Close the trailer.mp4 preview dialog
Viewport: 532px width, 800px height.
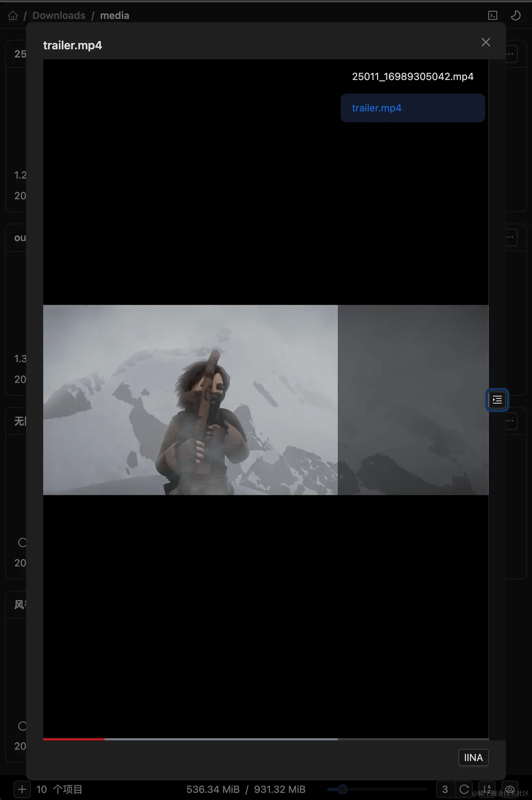point(486,42)
